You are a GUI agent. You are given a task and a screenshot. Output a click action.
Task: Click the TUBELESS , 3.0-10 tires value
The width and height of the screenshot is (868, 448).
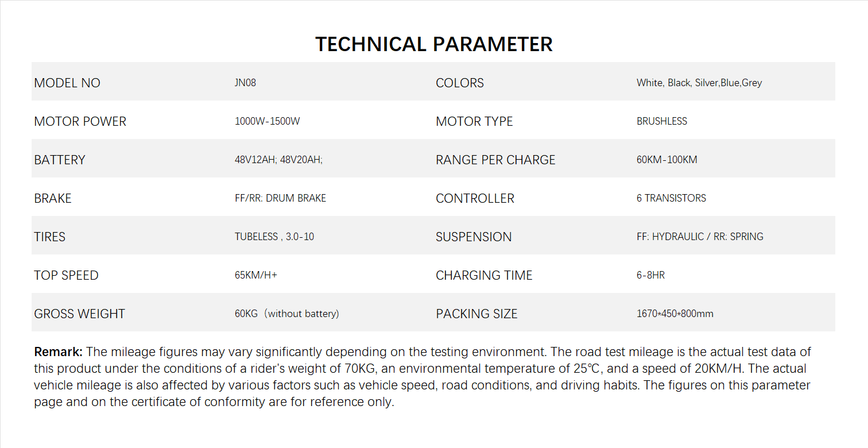(274, 237)
